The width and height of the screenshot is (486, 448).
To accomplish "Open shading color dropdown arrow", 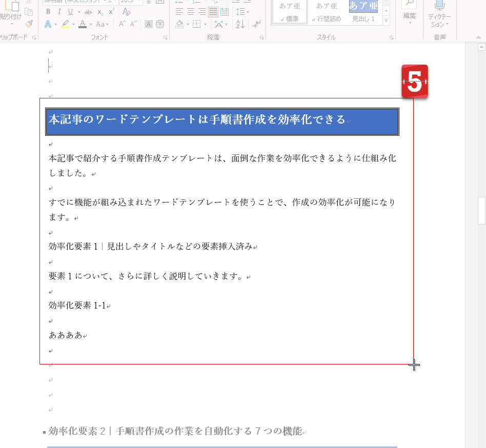I will pyautogui.click(x=188, y=24).
